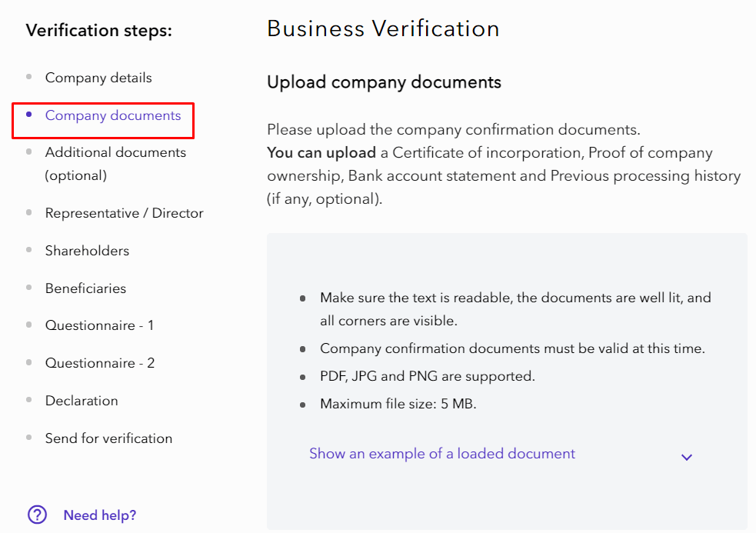Click the question mark help icon

click(37, 515)
